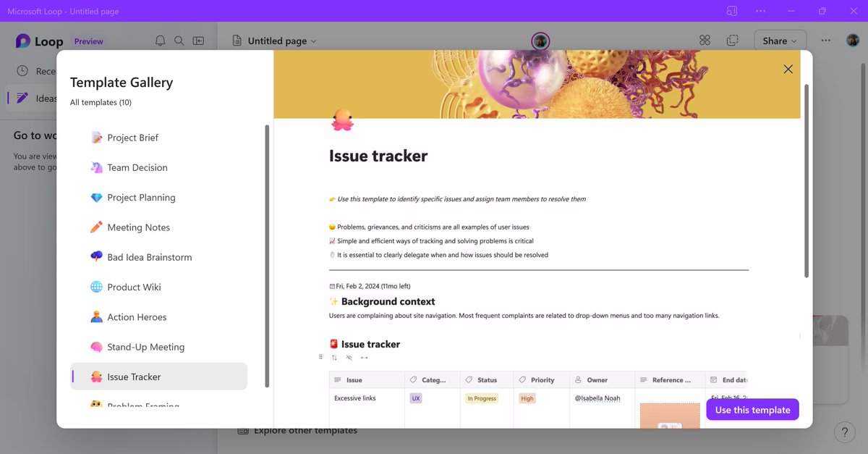Click the template list scrollbar
Viewport: 868px width, 454px height.
[267, 255]
